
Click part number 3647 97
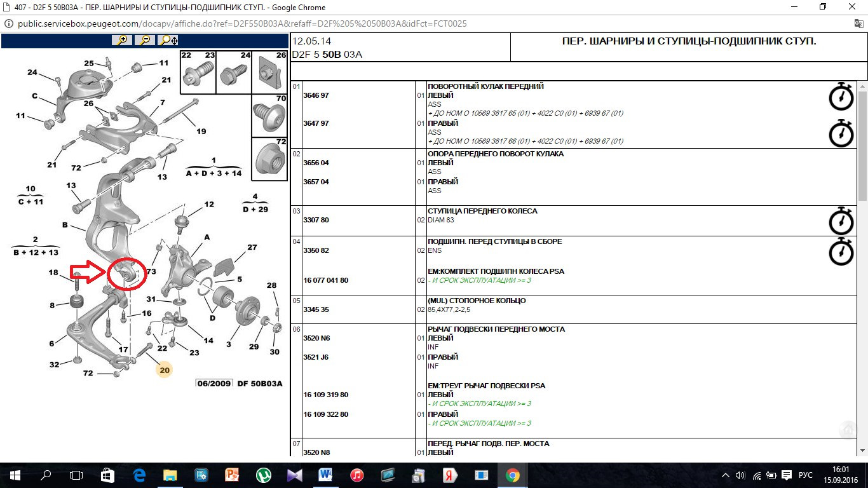tap(316, 123)
